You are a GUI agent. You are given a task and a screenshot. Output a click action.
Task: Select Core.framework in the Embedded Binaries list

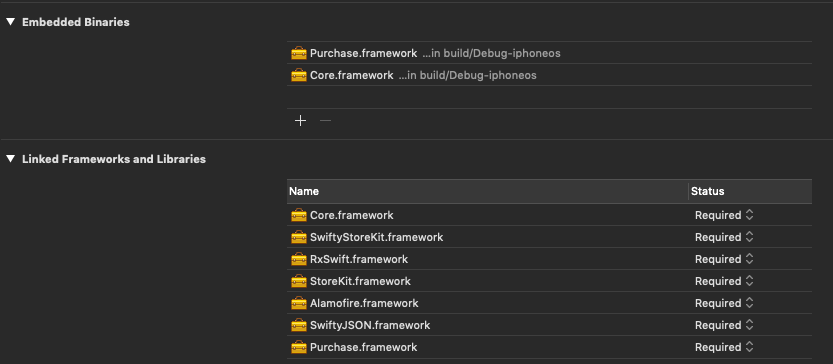pos(549,75)
